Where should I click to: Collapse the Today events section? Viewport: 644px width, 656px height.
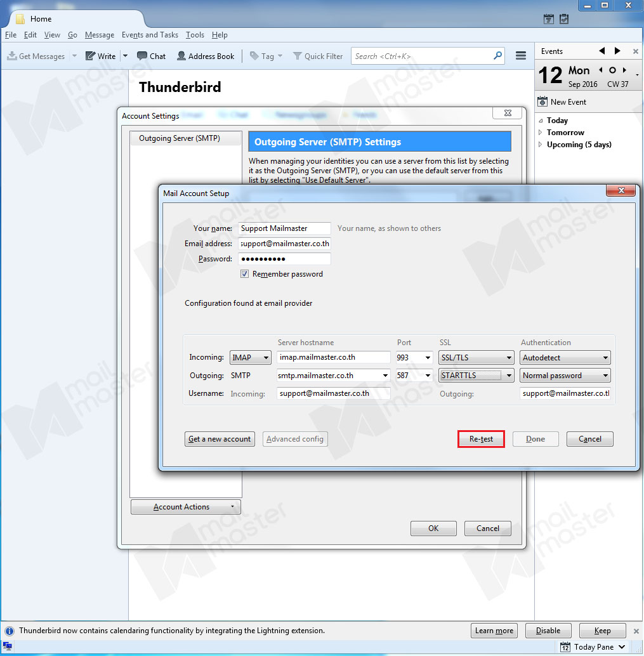(x=541, y=121)
